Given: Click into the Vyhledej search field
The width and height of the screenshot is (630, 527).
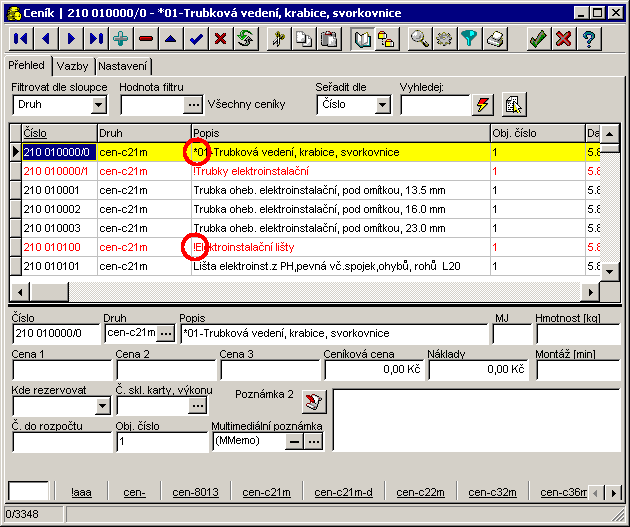Looking at the screenshot, I should (434, 104).
